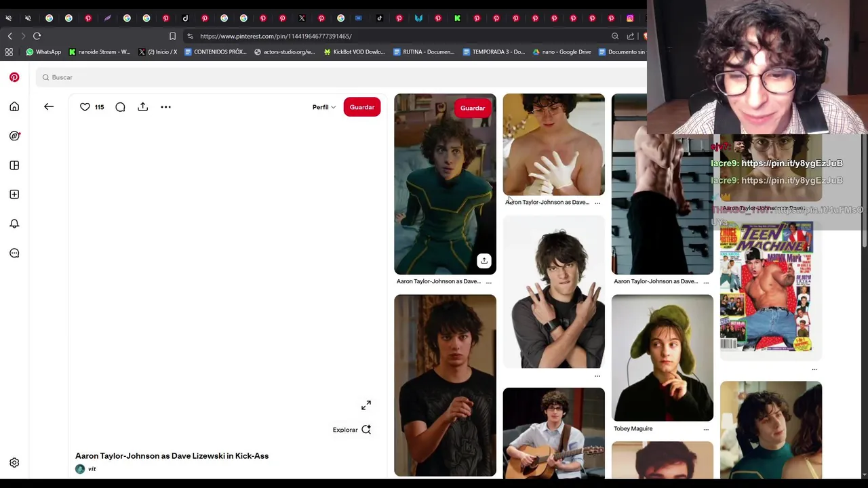Switch to the X browser tab

[302, 18]
